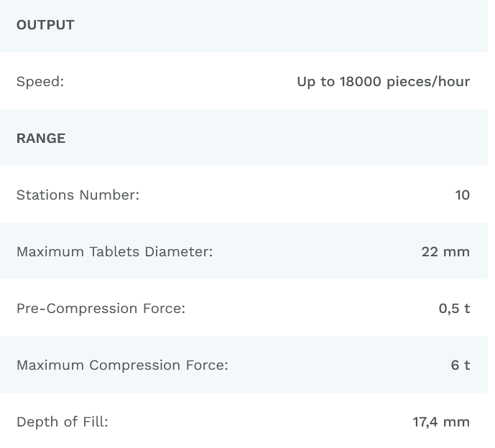Image resolution: width=495 pixels, height=448 pixels.
Task: Click the stations value 10
Action: point(462,195)
